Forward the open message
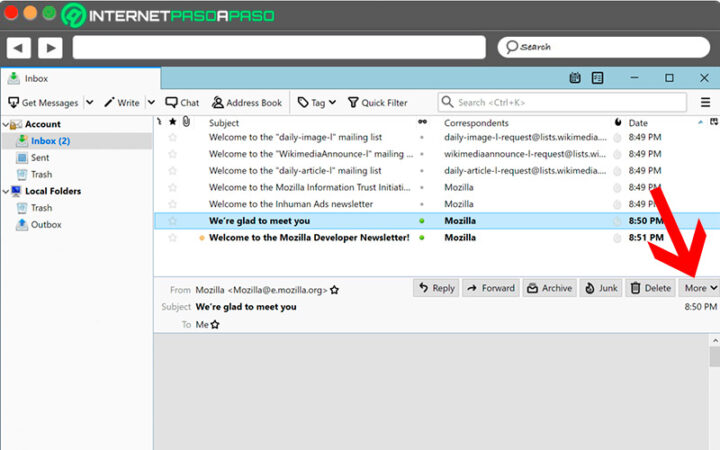The height and width of the screenshot is (450, 720). coord(490,288)
